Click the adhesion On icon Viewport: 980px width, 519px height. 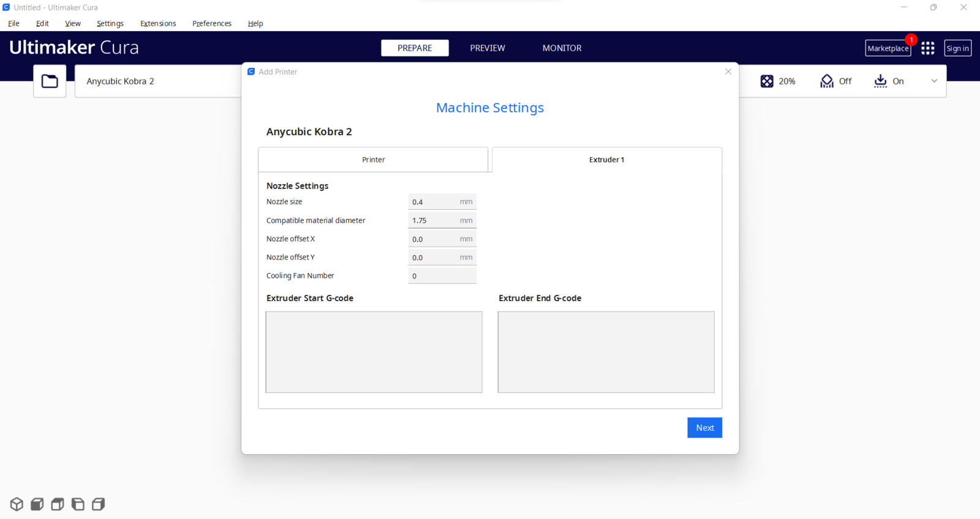coord(880,81)
